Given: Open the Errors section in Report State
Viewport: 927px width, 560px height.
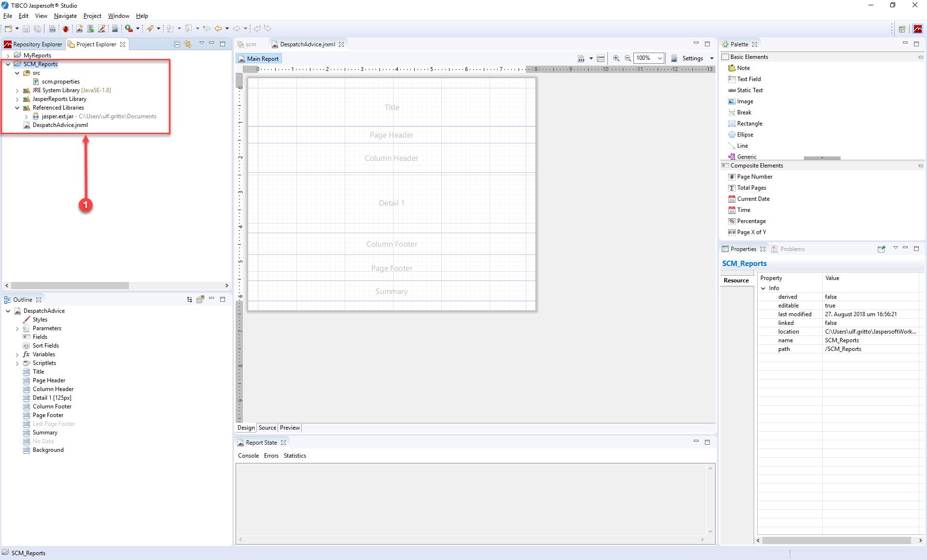Looking at the screenshot, I should [x=271, y=456].
